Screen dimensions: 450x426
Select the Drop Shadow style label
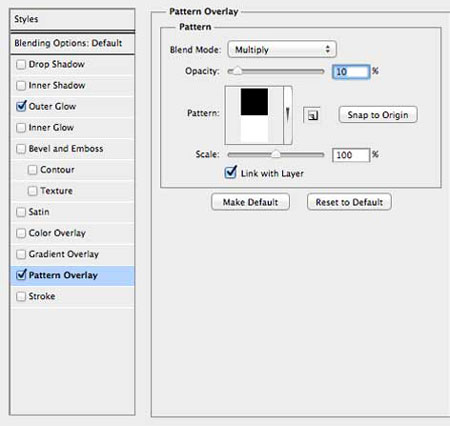(x=57, y=64)
